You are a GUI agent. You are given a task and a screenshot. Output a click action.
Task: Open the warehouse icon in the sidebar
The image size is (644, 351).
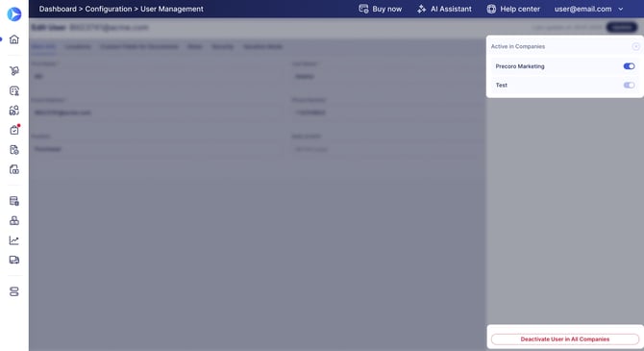point(14,169)
